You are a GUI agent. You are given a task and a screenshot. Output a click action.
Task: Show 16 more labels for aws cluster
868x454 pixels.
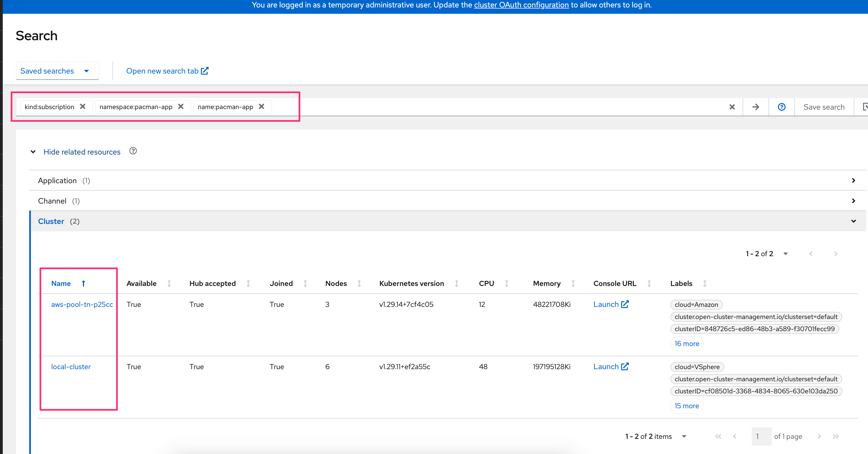tap(686, 344)
